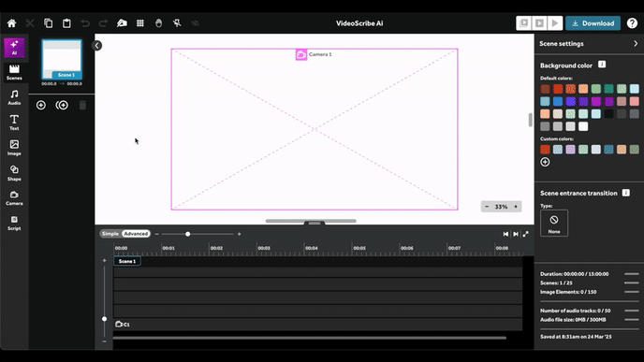
Task: Open the Scenes tab
Action: (x=14, y=73)
